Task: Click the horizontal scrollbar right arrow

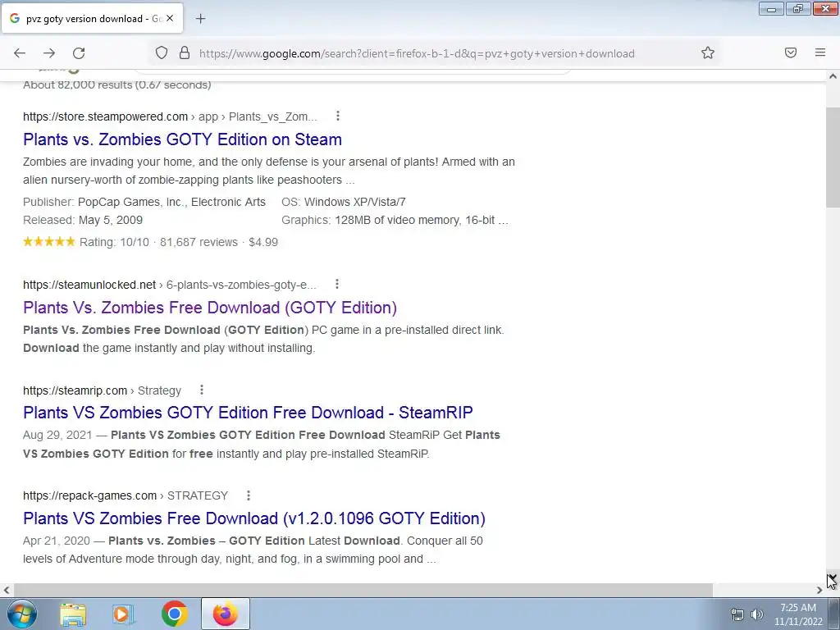Action: click(819, 590)
